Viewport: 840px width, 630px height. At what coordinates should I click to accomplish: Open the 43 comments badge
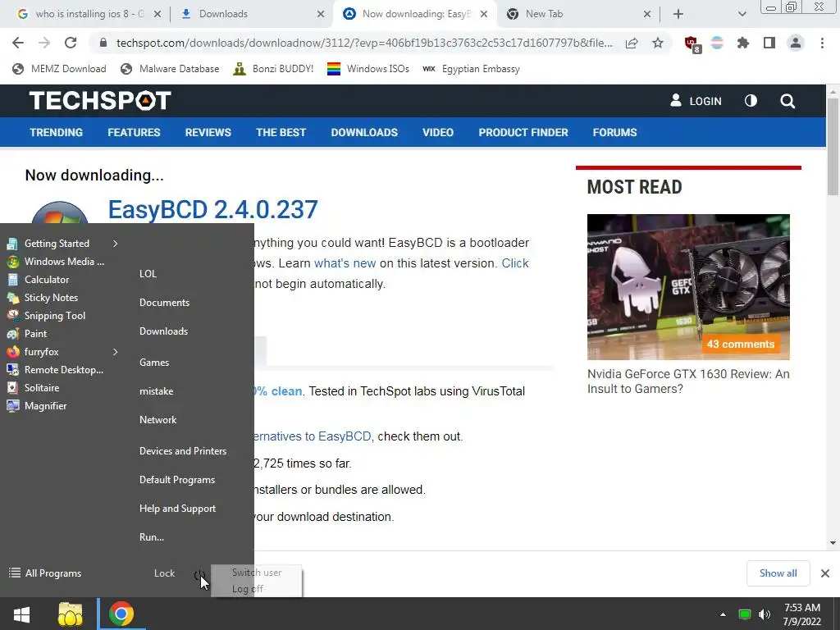tap(741, 344)
